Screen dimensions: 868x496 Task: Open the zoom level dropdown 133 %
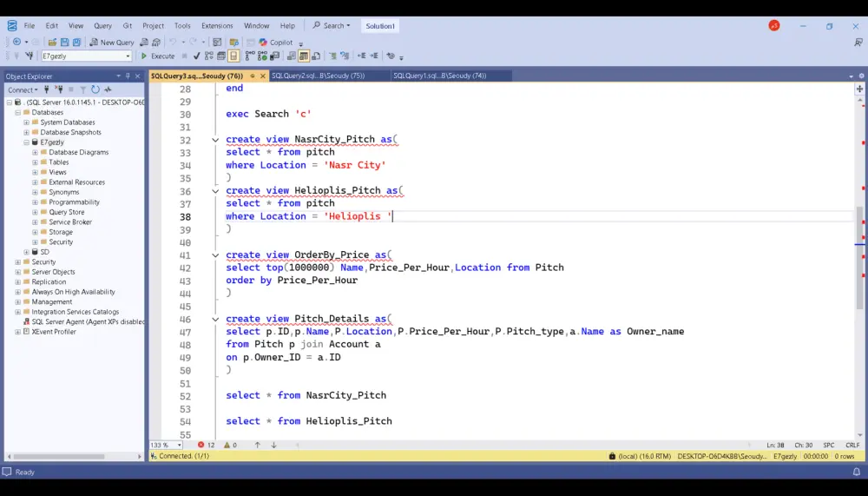coord(178,445)
